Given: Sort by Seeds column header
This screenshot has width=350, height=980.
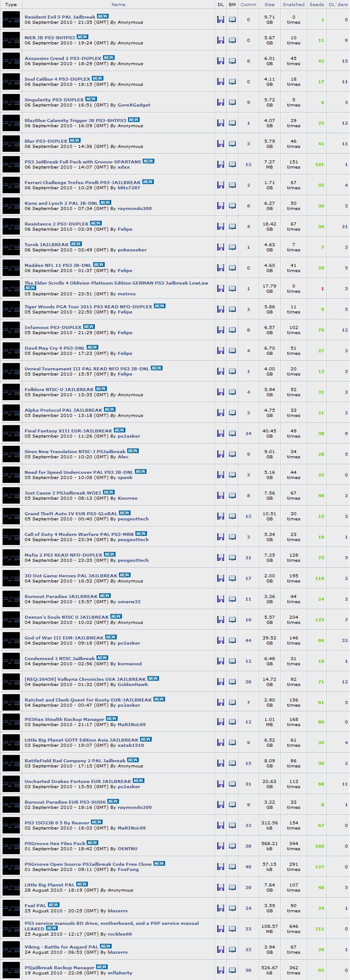Looking at the screenshot, I should pyautogui.click(x=317, y=4).
